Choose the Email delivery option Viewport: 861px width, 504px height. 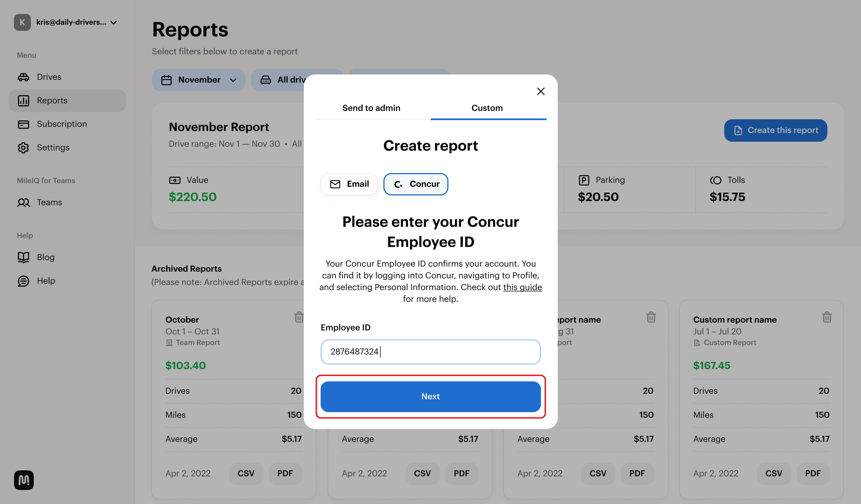tap(349, 184)
